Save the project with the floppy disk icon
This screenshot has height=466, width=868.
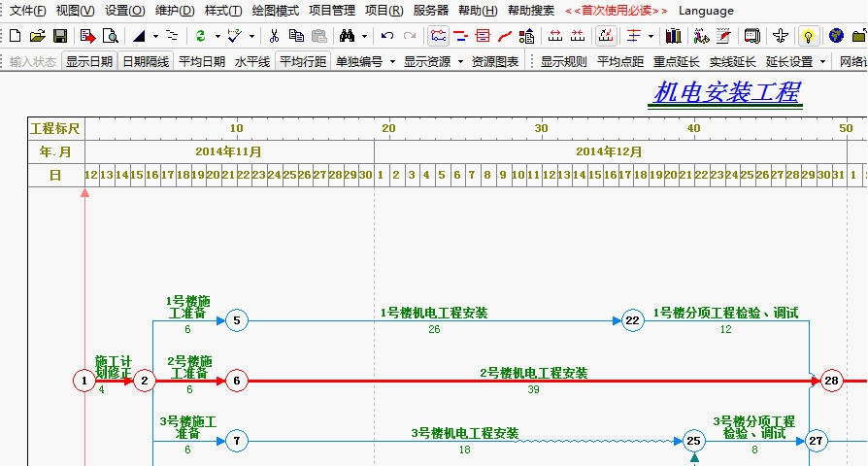[x=60, y=37]
